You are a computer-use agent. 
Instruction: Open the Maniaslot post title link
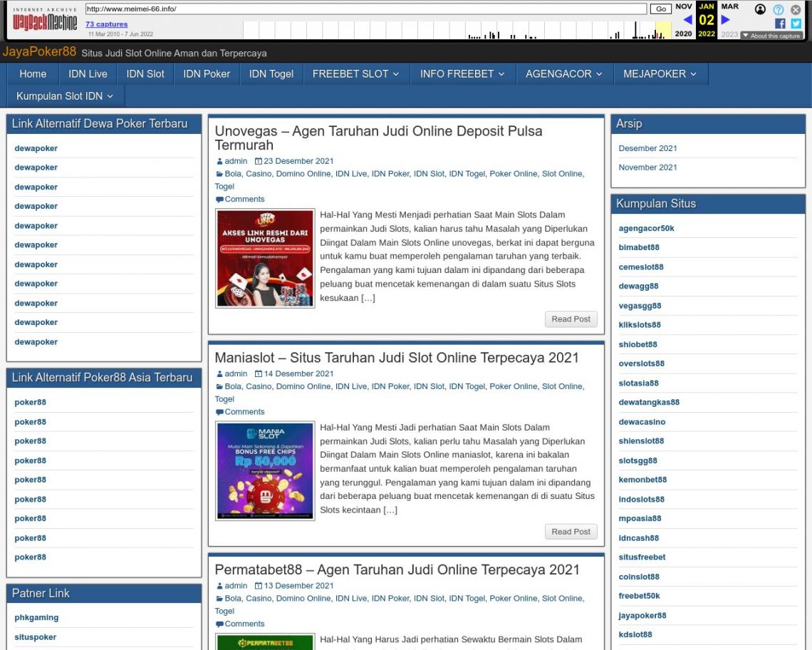pos(397,358)
